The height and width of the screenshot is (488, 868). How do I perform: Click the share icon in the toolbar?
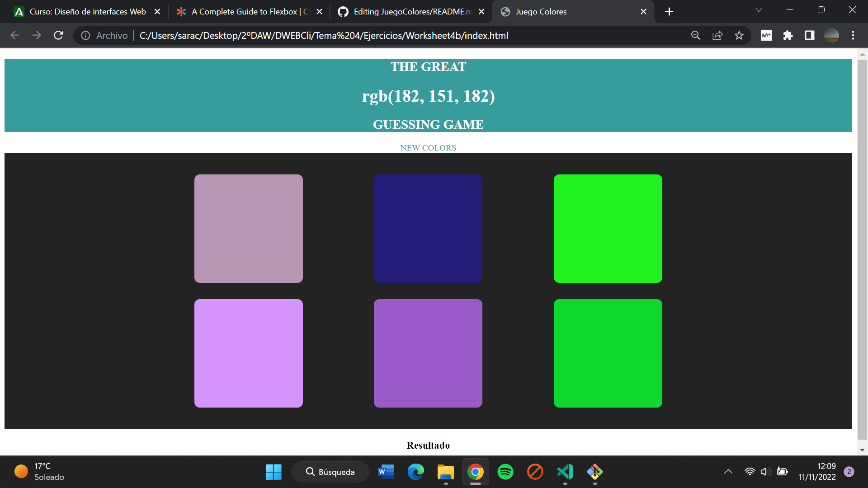pyautogui.click(x=717, y=35)
